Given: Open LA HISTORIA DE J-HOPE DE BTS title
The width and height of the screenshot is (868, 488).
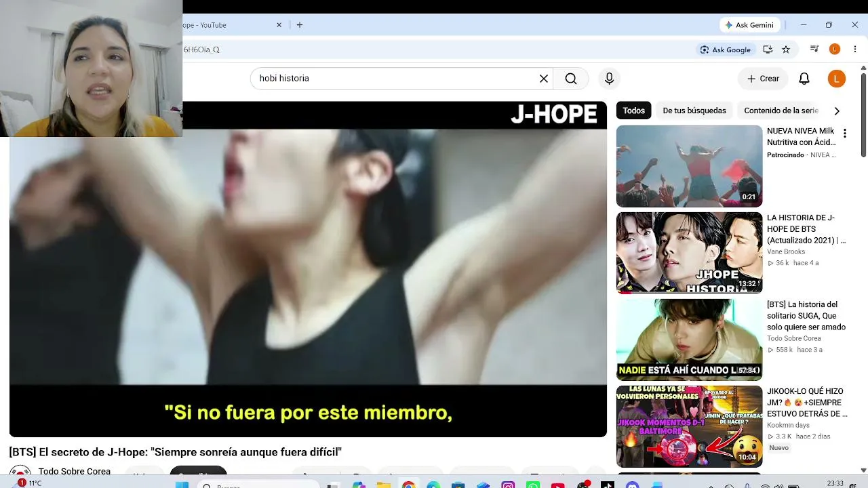Looking at the screenshot, I should (806, 229).
